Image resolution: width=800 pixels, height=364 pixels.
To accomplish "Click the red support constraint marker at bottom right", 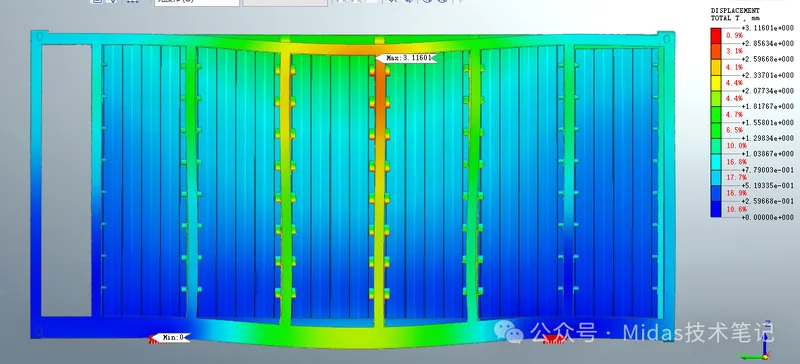I will point(554,339).
